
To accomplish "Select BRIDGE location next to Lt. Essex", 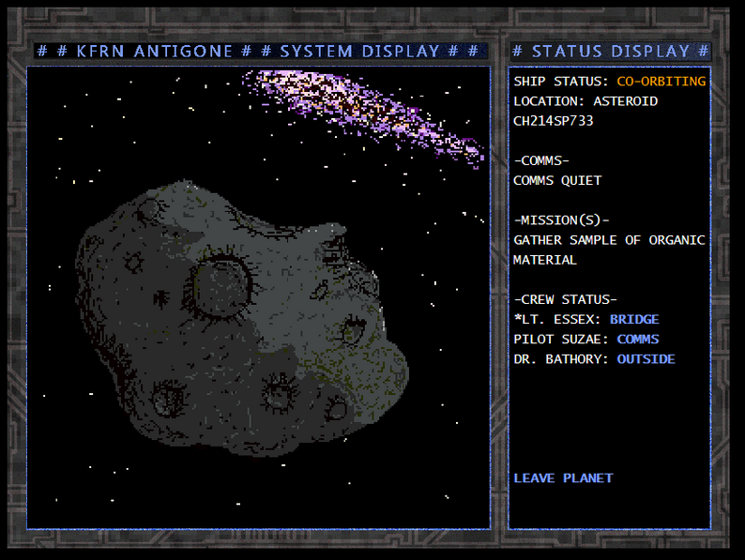I will point(634,320).
